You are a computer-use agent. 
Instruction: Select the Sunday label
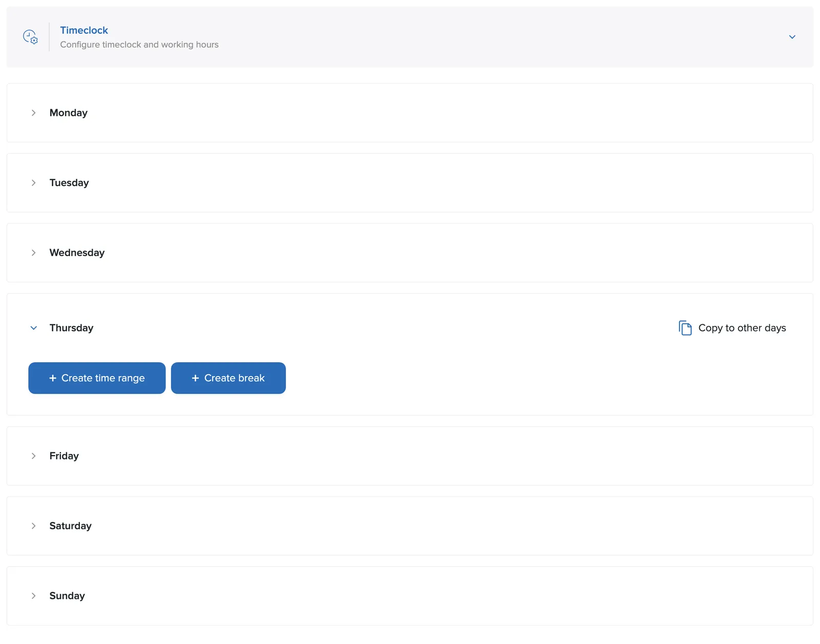tap(67, 596)
